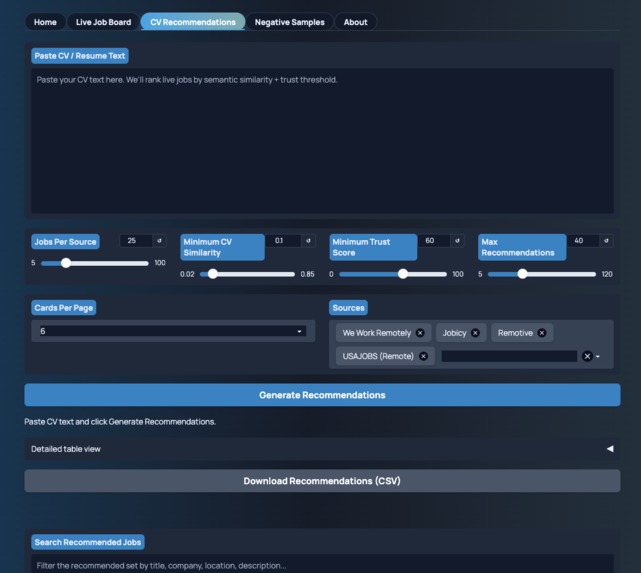
Task: Click the Jobs Per Source number field
Action: click(x=136, y=241)
